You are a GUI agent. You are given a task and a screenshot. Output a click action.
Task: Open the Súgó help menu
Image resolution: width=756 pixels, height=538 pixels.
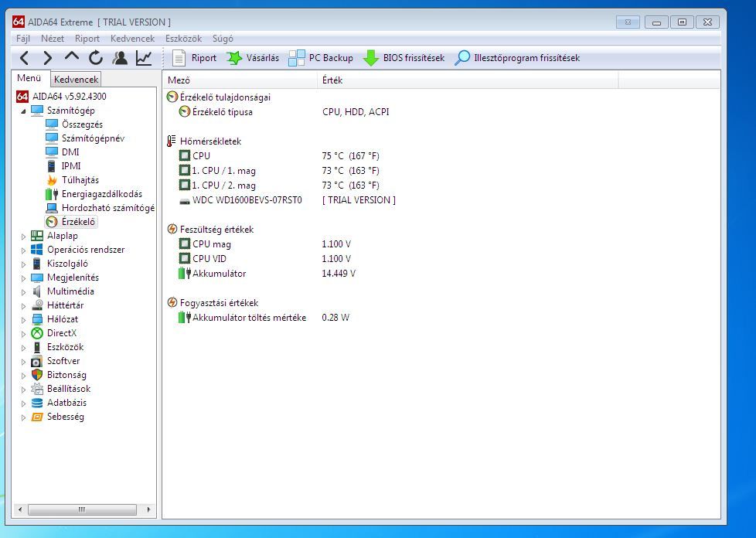[223, 39]
